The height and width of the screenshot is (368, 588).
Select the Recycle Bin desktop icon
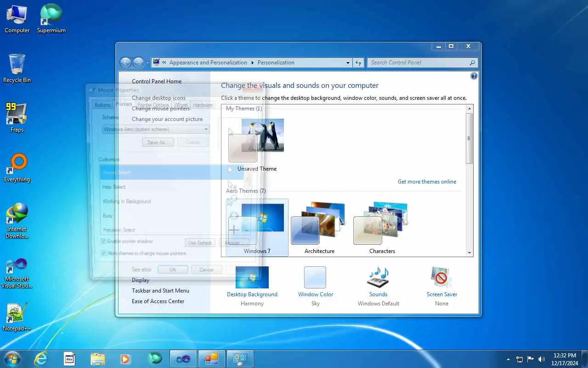point(17,69)
